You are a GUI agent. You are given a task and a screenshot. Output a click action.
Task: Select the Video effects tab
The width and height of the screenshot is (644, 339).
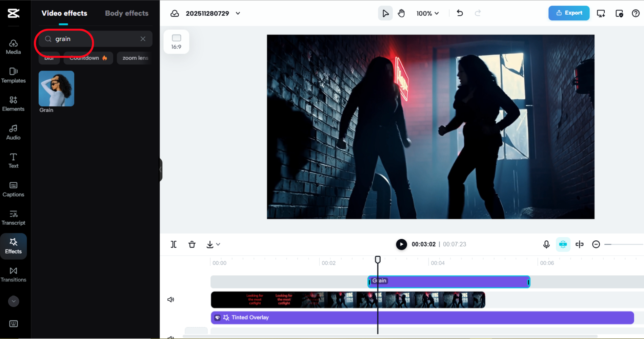click(64, 13)
